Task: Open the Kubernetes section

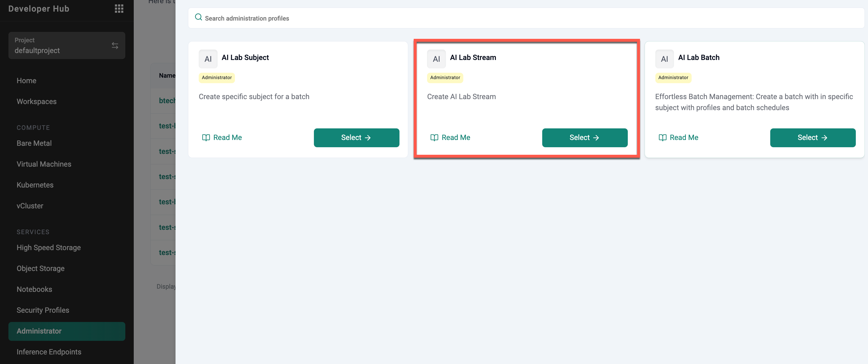Action: (x=35, y=185)
